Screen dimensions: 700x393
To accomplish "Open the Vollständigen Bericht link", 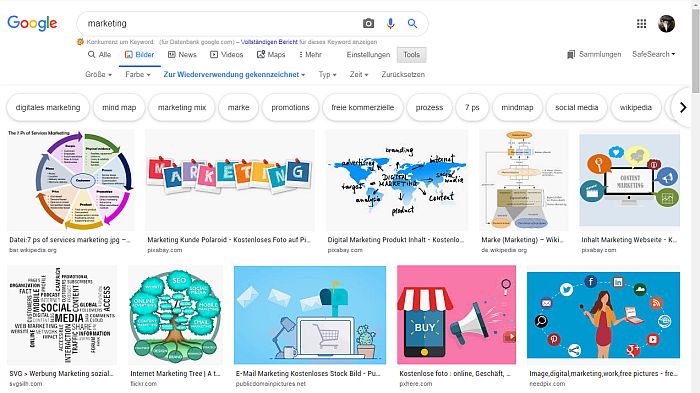I will (x=269, y=42).
